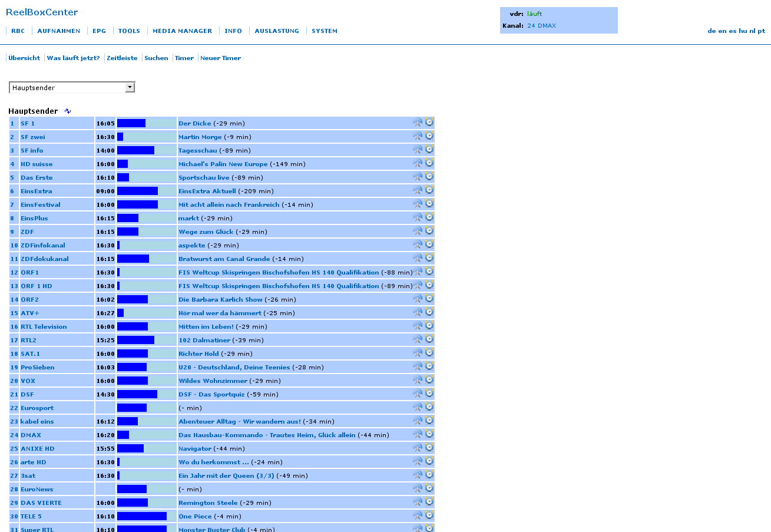
Task: Set timer with alarm clock icon for Der Dicke
Action: click(x=429, y=123)
